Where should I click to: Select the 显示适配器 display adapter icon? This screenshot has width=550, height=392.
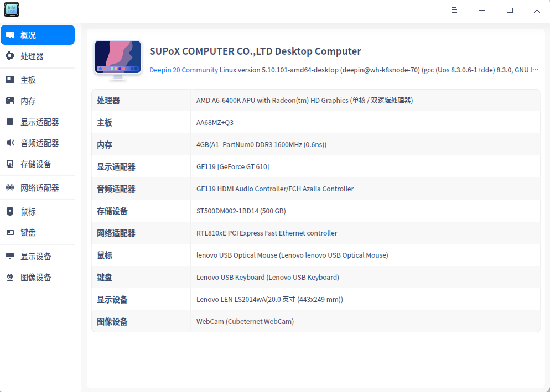pyautogui.click(x=10, y=122)
